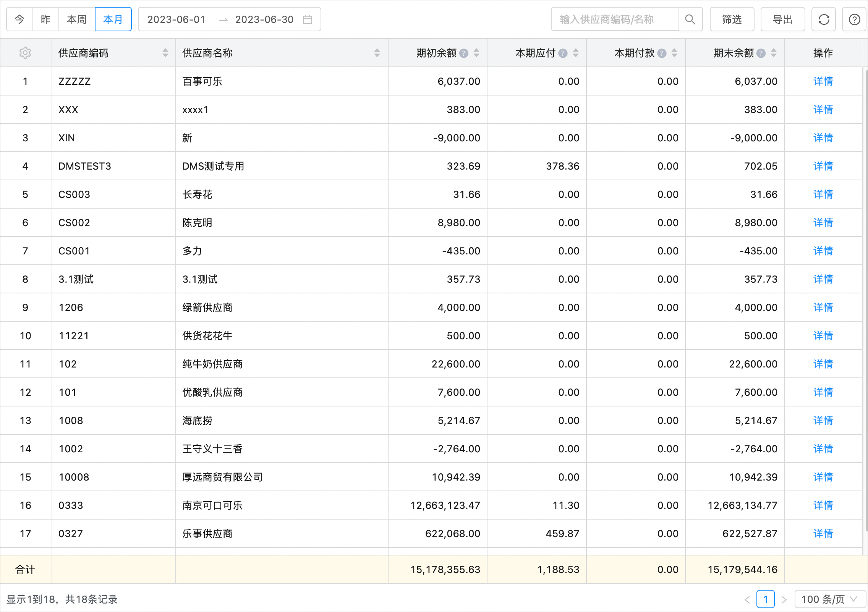
Task: Sort by 供应商名称 column arrows
Action: pos(377,53)
